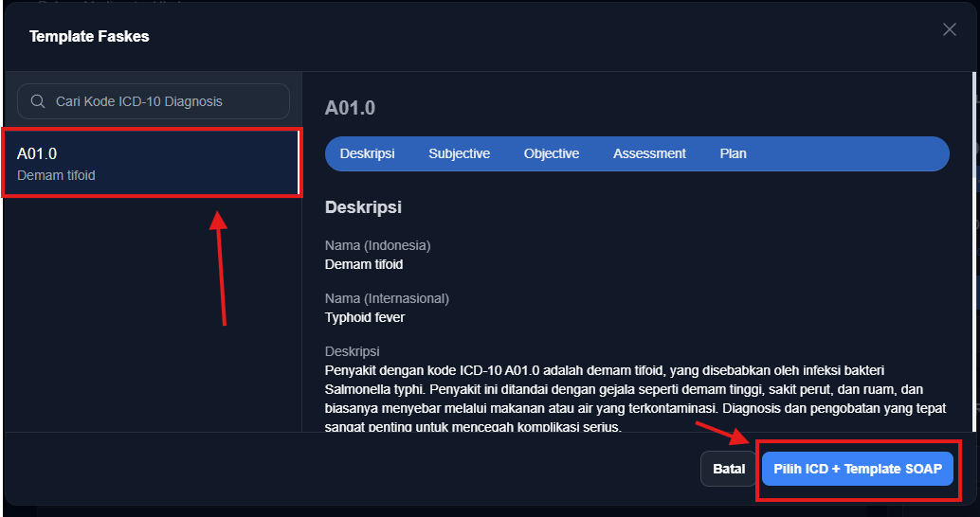Switch to the Objective tab
The width and height of the screenshot is (980, 517).
[552, 153]
